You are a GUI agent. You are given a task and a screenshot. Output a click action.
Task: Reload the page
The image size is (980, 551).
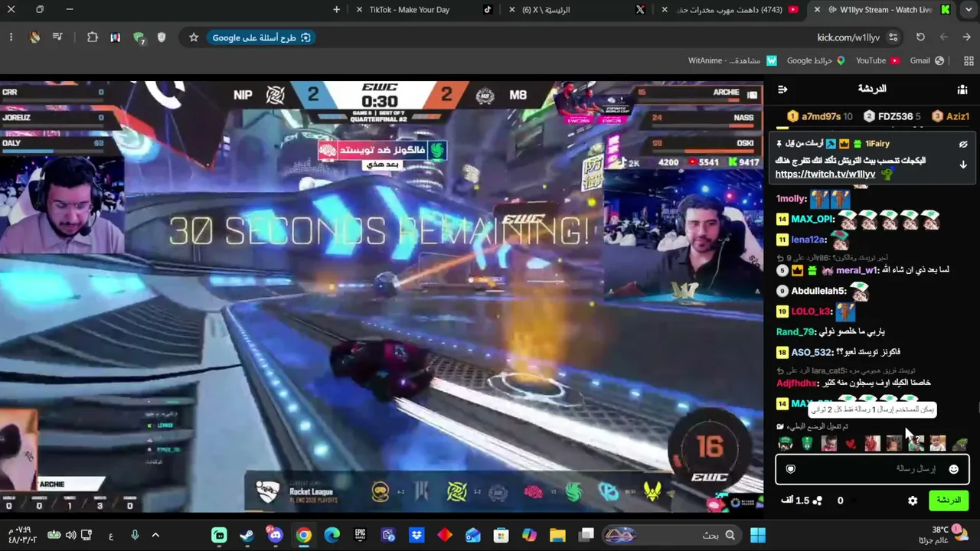click(x=920, y=37)
